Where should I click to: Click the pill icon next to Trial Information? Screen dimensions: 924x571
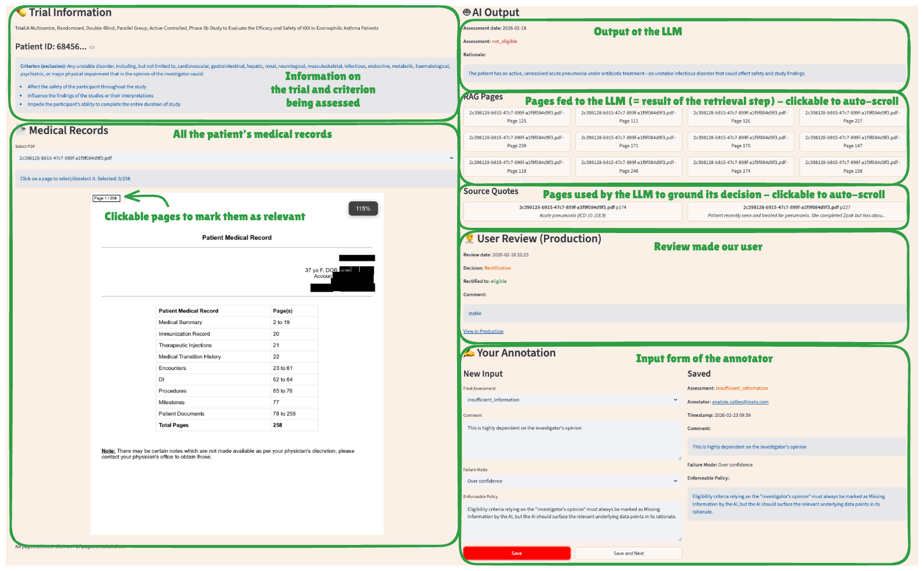coord(21,12)
